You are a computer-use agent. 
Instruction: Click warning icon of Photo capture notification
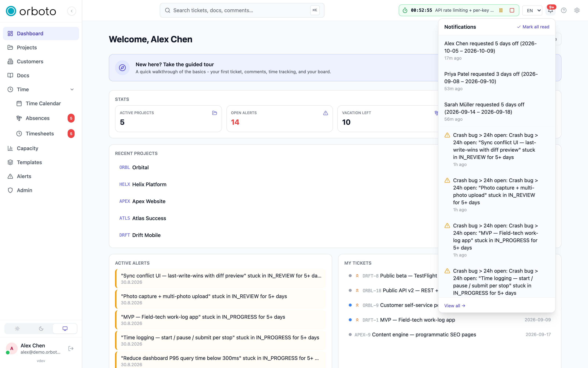(x=447, y=180)
